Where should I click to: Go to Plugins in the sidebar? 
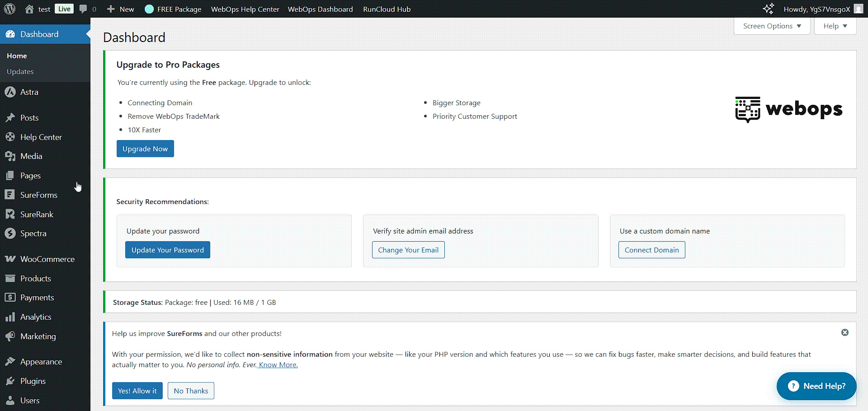tap(33, 381)
